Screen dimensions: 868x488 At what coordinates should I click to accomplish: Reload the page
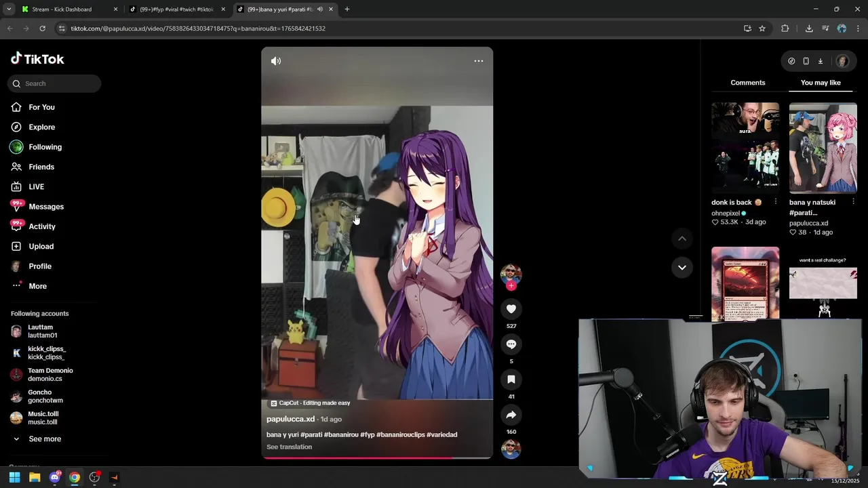(x=42, y=28)
